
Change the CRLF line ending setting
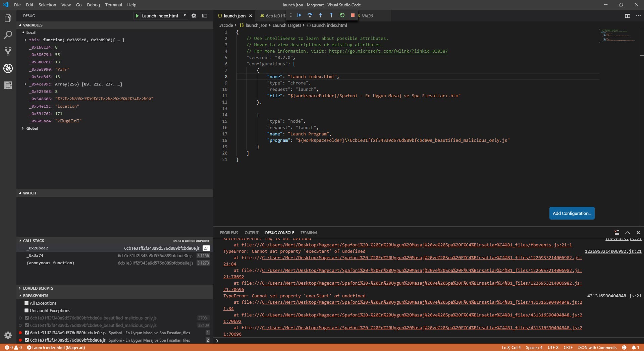pyautogui.click(x=568, y=348)
